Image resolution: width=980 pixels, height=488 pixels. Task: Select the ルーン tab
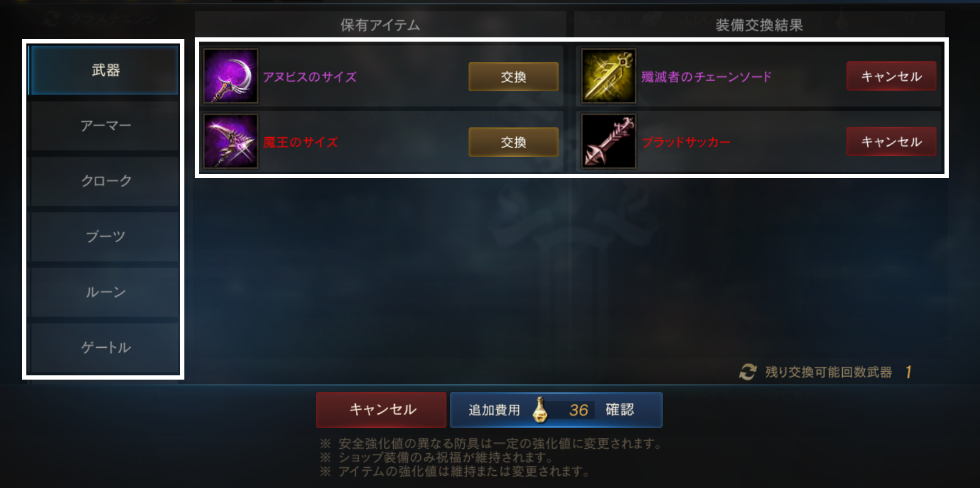(105, 293)
